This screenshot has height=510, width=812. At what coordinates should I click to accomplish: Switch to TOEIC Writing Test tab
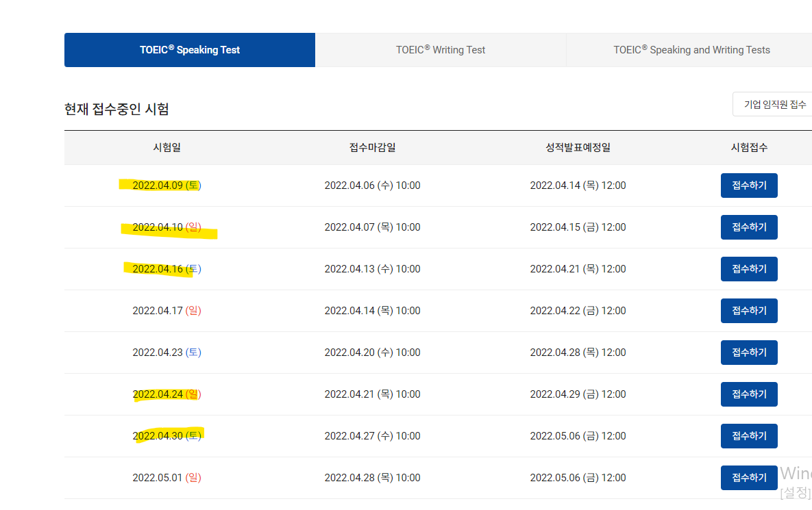[441, 50]
